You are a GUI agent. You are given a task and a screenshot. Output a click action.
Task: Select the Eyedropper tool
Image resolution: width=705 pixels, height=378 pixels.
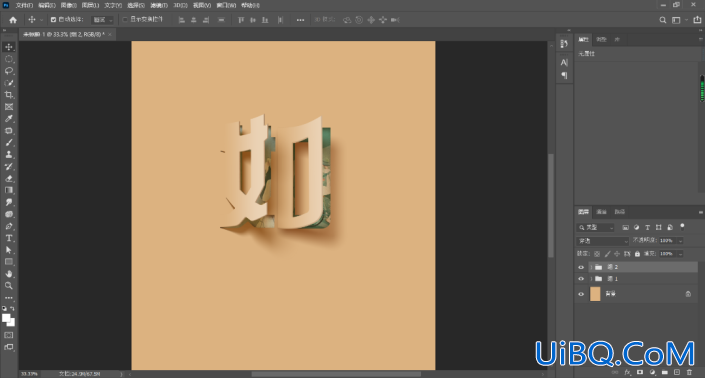pos(9,119)
